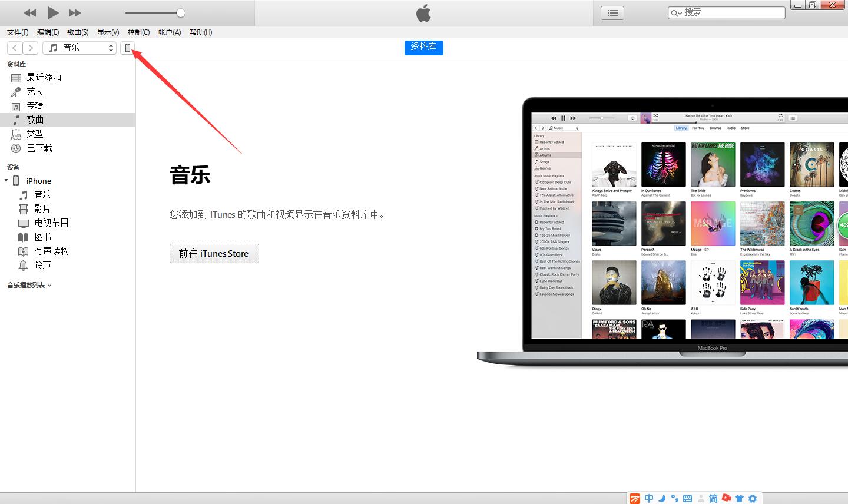Open the list view button beside search

[612, 13]
